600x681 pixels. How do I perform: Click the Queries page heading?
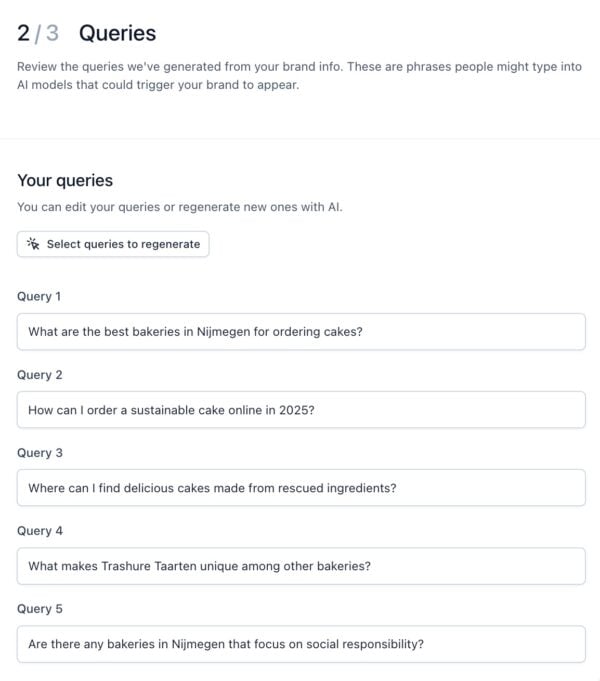click(x=117, y=33)
